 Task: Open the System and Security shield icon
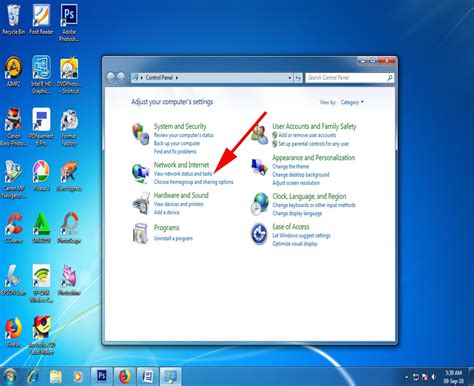click(140, 134)
